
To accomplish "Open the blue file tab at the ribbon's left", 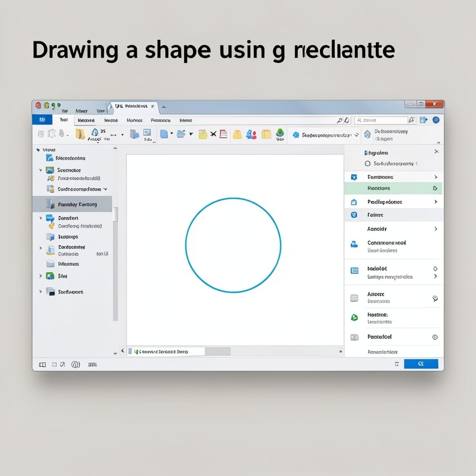I will coord(42,120).
